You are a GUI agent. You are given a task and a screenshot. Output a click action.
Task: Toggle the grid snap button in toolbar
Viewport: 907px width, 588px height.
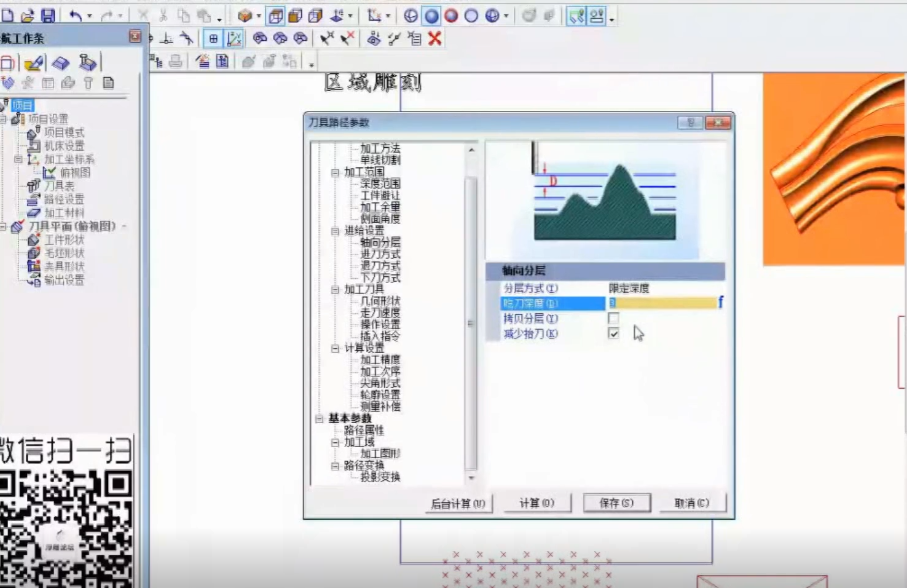[x=214, y=39]
